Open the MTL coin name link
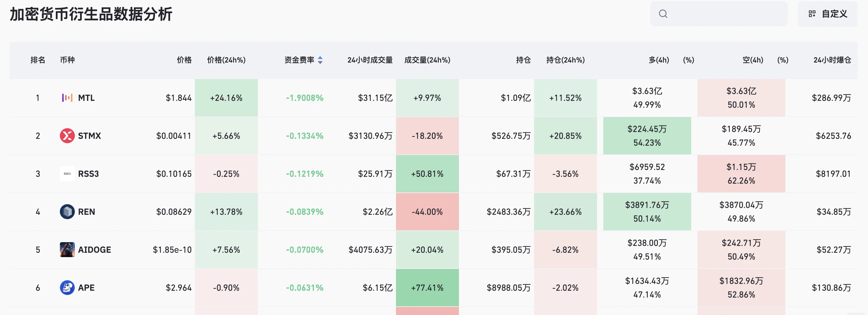 click(86, 98)
